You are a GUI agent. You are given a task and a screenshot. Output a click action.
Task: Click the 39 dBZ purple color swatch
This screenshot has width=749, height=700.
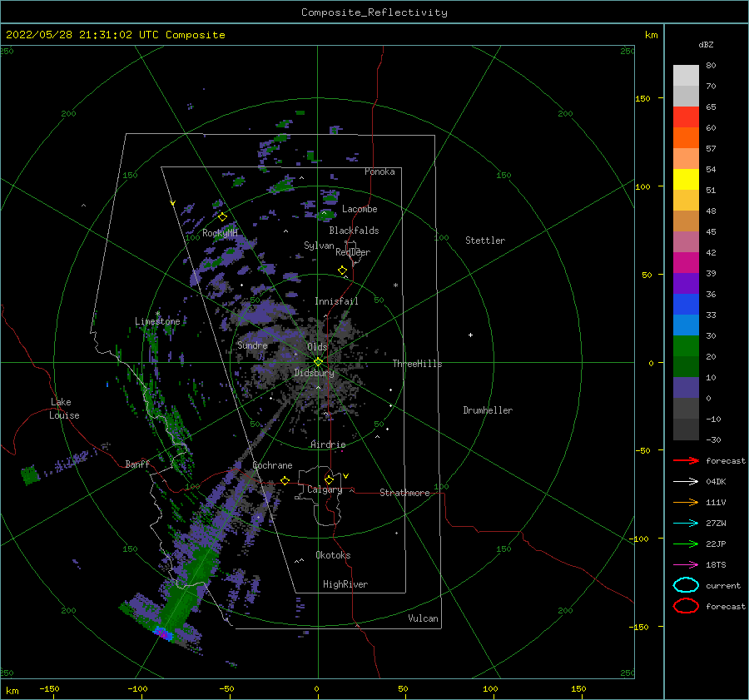pos(686,283)
